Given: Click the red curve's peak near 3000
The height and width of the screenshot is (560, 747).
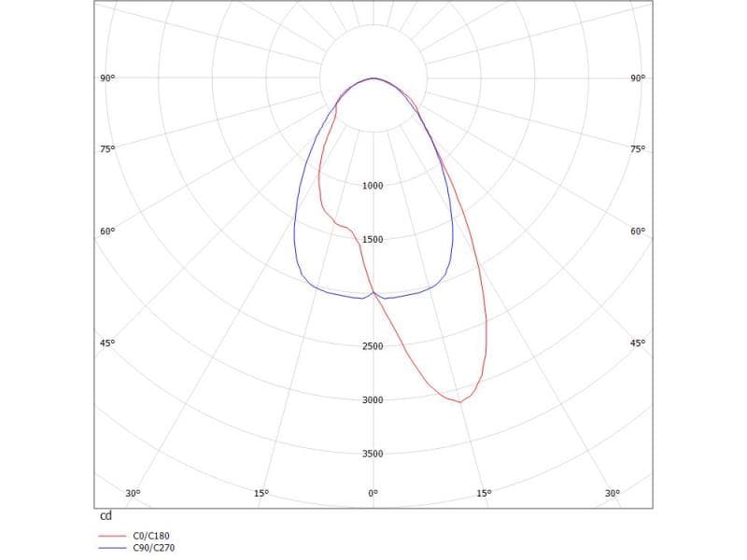Looking at the screenshot, I should pyautogui.click(x=459, y=402).
